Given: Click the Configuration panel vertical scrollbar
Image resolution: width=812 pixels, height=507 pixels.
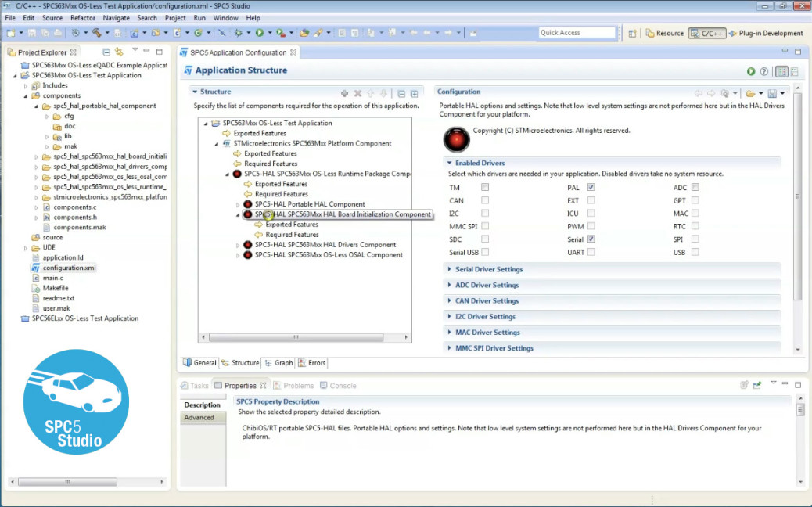Looking at the screenshot, I should 797,197.
